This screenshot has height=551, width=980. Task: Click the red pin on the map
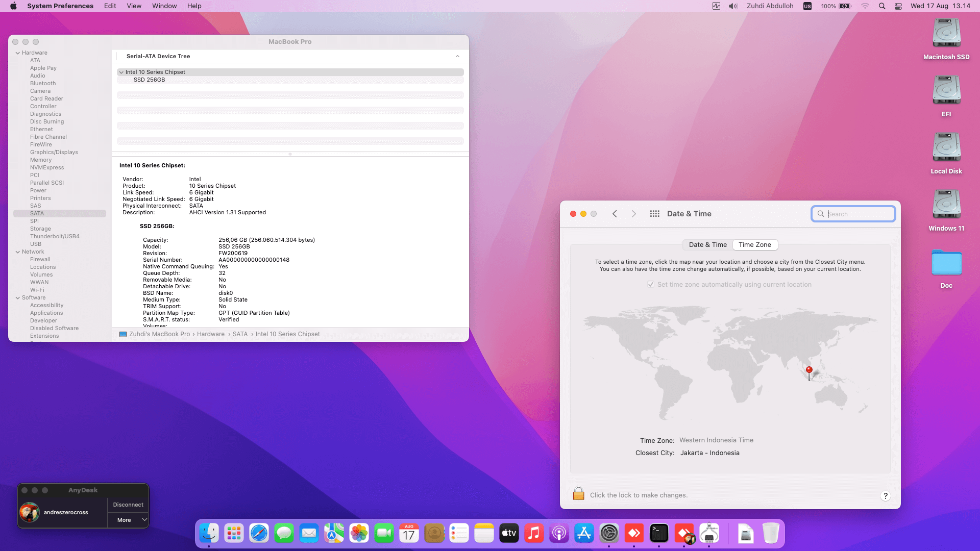(809, 370)
